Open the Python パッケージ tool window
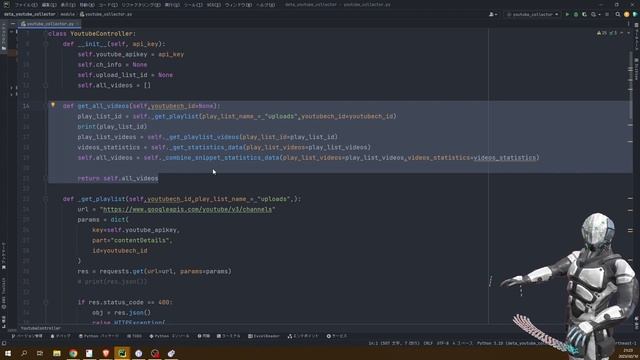Viewport: 640px width, 360px height. coord(98,336)
